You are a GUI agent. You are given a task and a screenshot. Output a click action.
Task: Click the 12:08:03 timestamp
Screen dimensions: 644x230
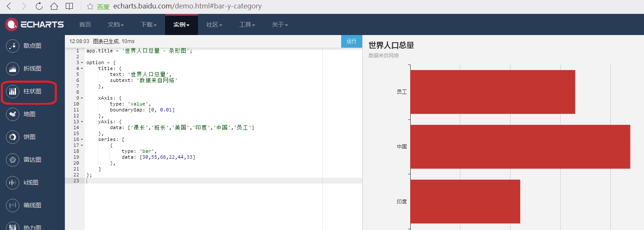(79, 41)
